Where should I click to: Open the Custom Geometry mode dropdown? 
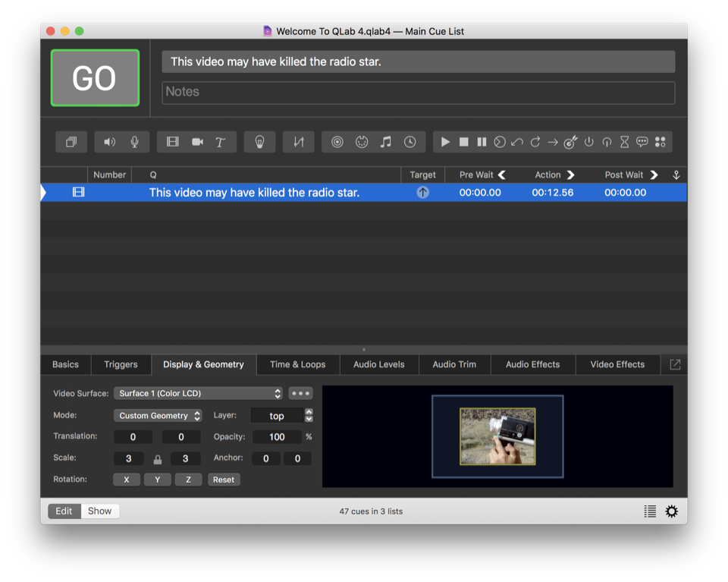click(158, 416)
